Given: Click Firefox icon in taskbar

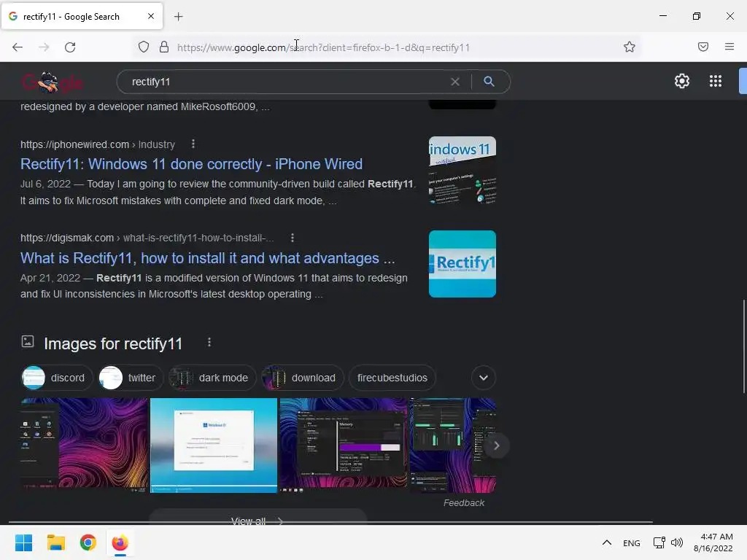Looking at the screenshot, I should tap(120, 542).
